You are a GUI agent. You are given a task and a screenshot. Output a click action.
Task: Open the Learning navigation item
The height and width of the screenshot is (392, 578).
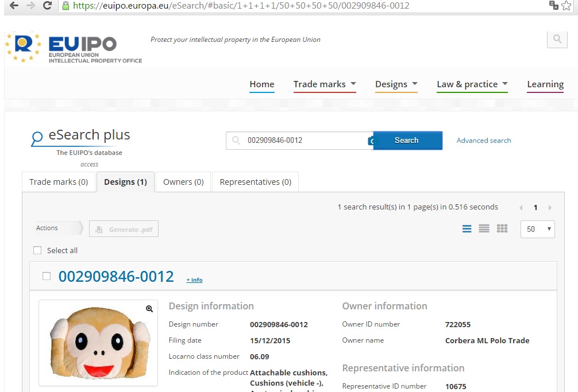tap(545, 84)
